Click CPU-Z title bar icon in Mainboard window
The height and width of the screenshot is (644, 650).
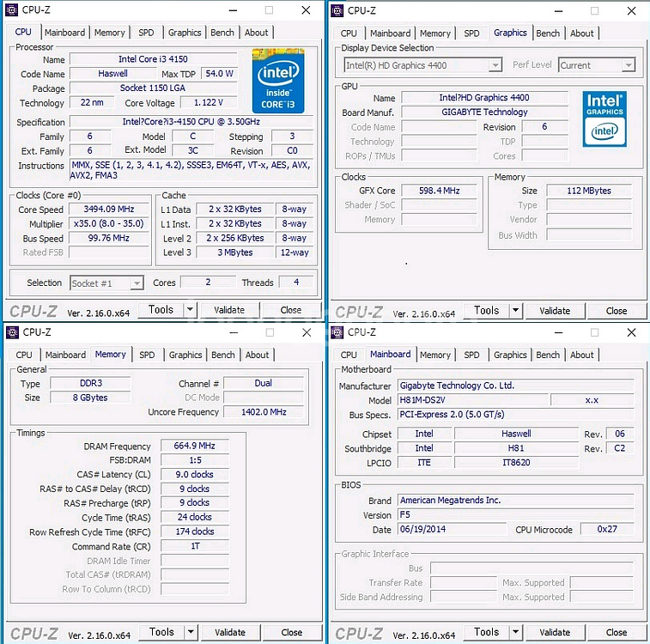tap(337, 332)
